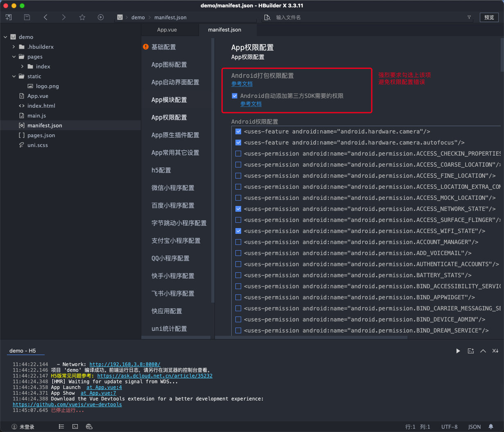
Task: Click the index.html file icon
Action: [x=22, y=106]
